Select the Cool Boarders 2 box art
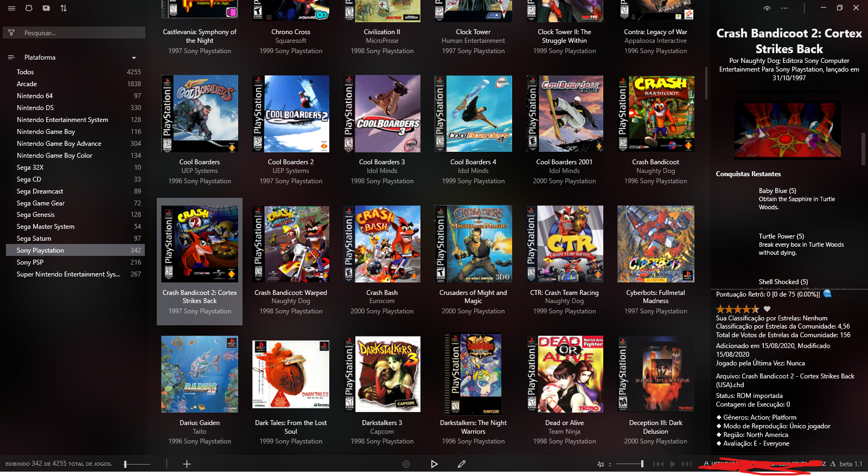This screenshot has height=476, width=868. [x=291, y=114]
